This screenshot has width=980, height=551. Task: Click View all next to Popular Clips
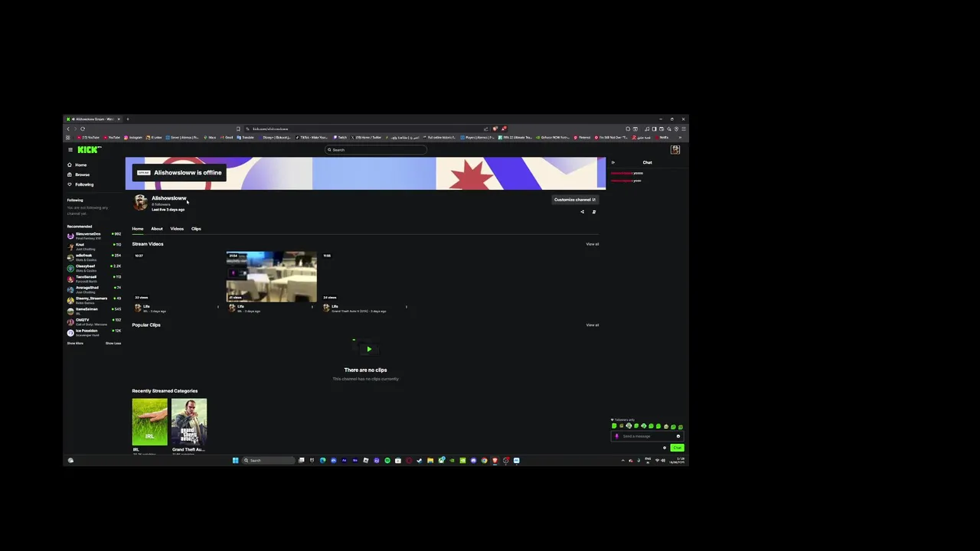click(x=593, y=325)
